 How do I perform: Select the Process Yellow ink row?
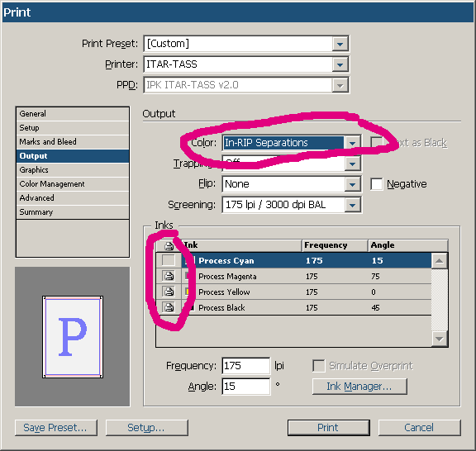294,292
